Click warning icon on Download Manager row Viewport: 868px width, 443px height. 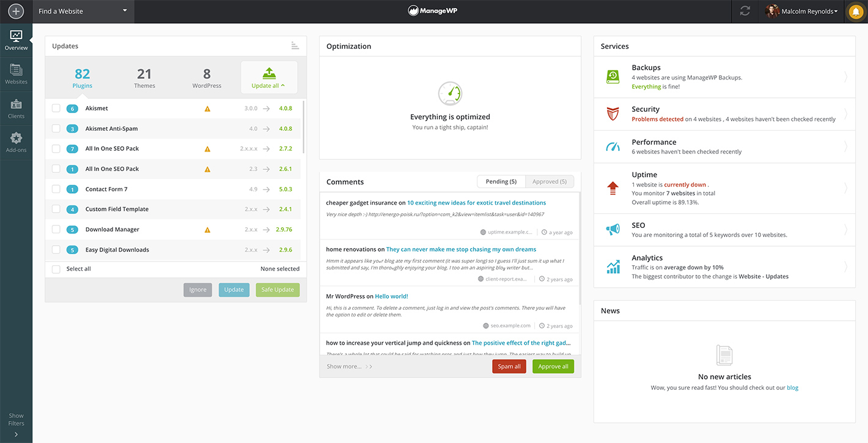(x=207, y=230)
